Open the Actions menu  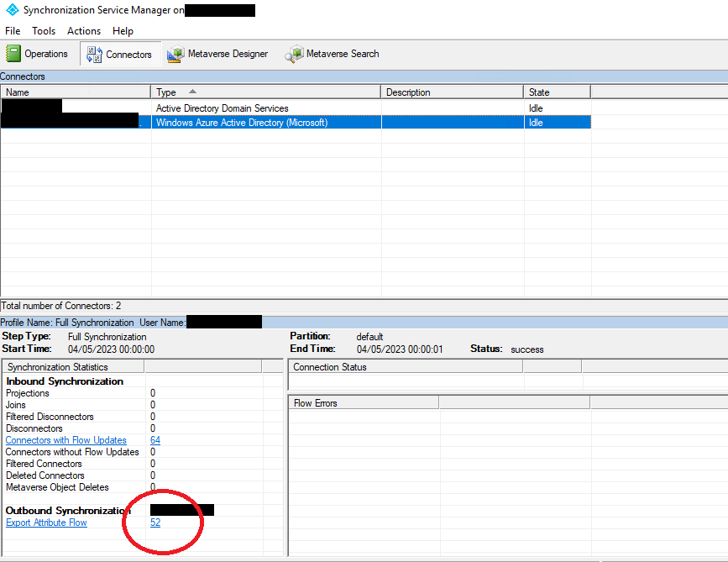[84, 31]
